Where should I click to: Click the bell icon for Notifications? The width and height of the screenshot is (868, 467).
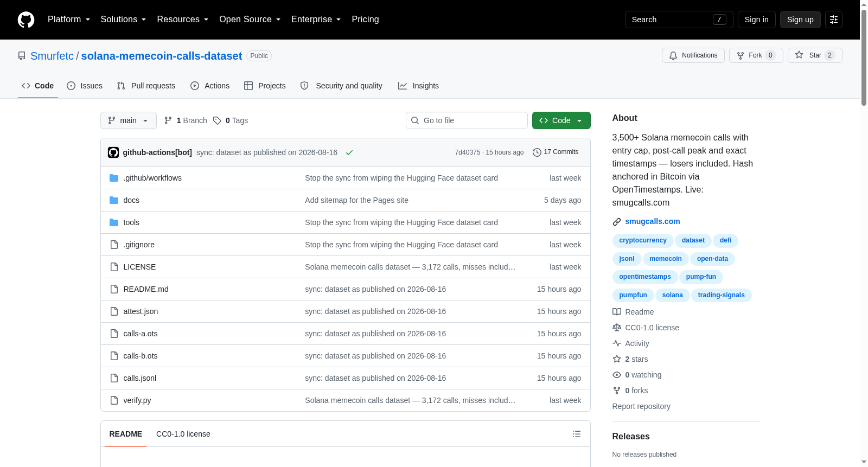coord(673,55)
